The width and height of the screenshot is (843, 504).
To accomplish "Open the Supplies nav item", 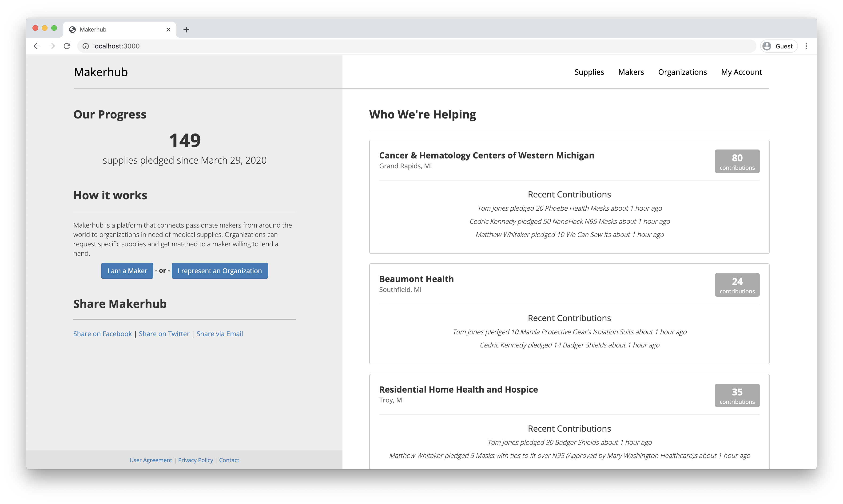I will 589,72.
